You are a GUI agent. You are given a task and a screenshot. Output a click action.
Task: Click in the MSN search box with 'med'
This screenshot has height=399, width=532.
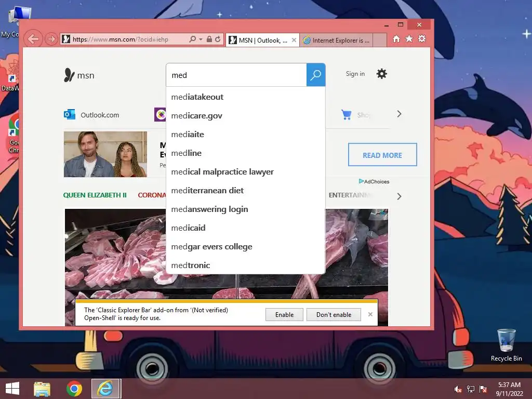click(236, 75)
